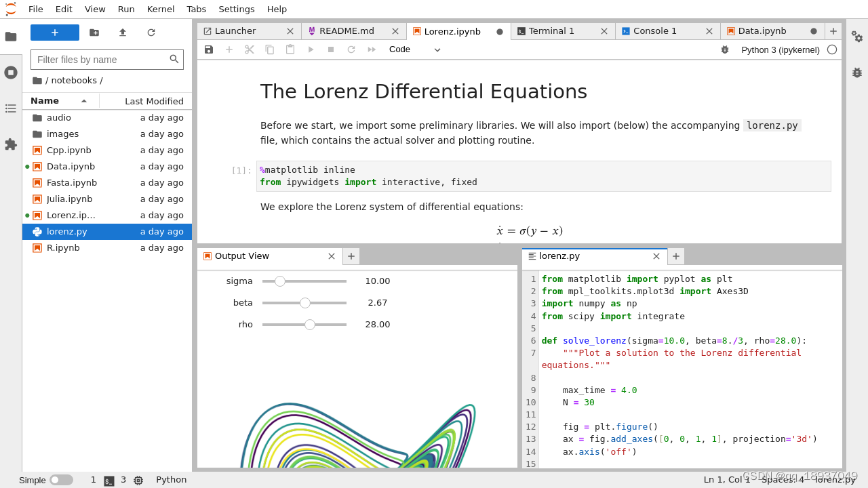
Task: Click the terminals count icon in status bar
Action: [109, 481]
